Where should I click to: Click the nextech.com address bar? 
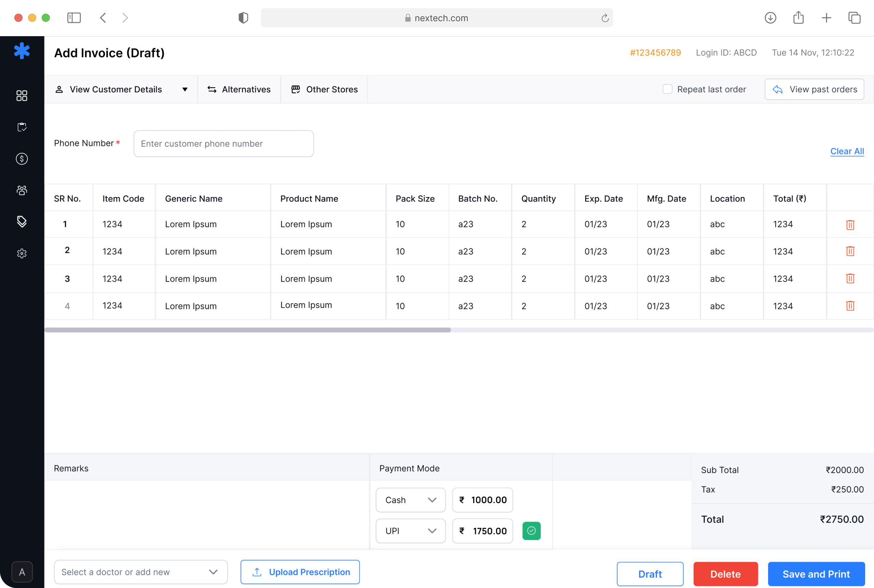coord(437,18)
